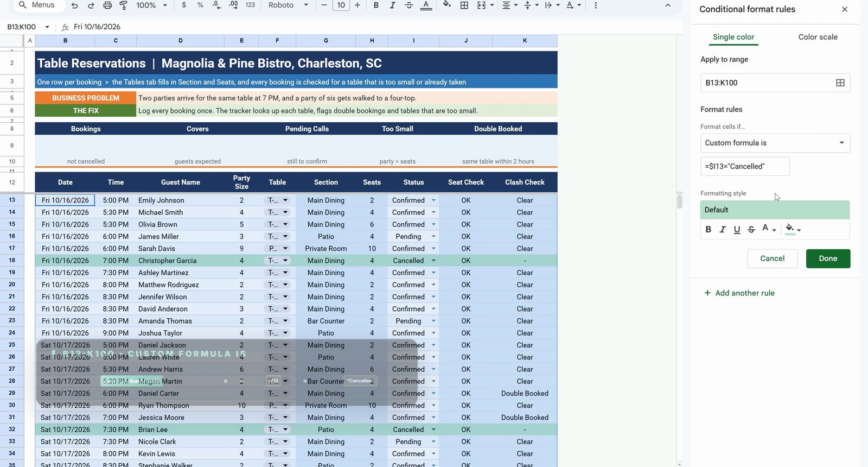Click the font size 10 field

(341, 5)
